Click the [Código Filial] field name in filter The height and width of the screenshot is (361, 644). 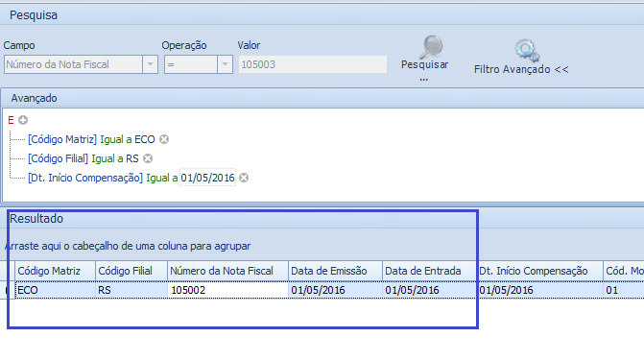tap(58, 158)
